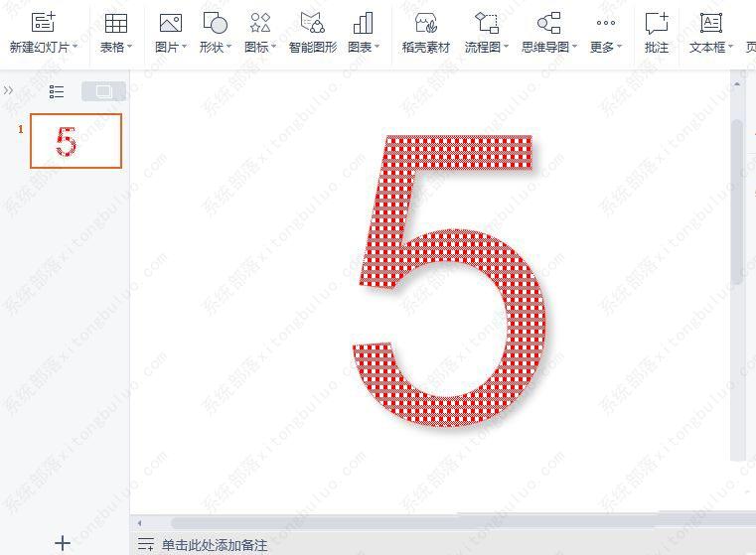Image resolution: width=756 pixels, height=555 pixels.
Task: Click 单击此处添加备注 to add notes
Action: 215,545
